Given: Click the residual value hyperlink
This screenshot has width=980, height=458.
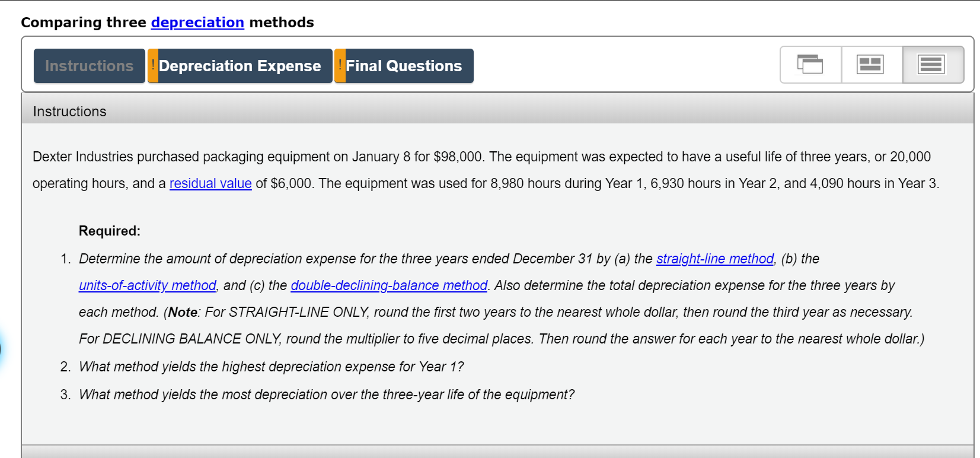Looking at the screenshot, I should [210, 183].
